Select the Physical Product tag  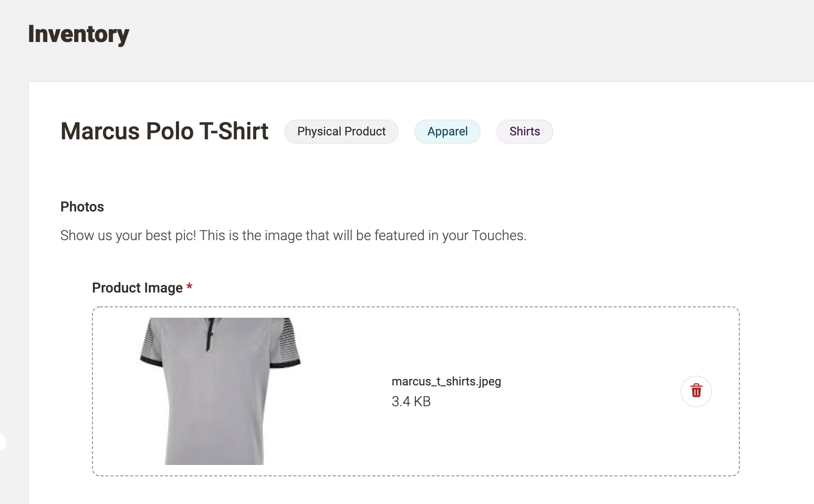click(341, 131)
